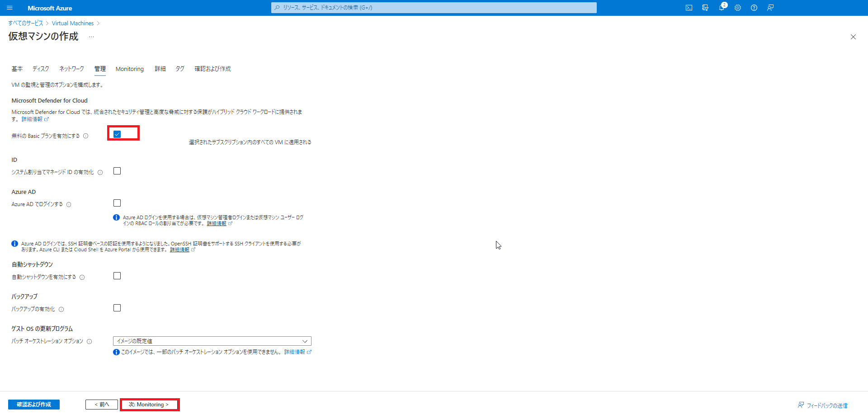Screen dimensions: 868x419
Task: Click external link icon after RBAC 詳細情報
Action: point(230,223)
